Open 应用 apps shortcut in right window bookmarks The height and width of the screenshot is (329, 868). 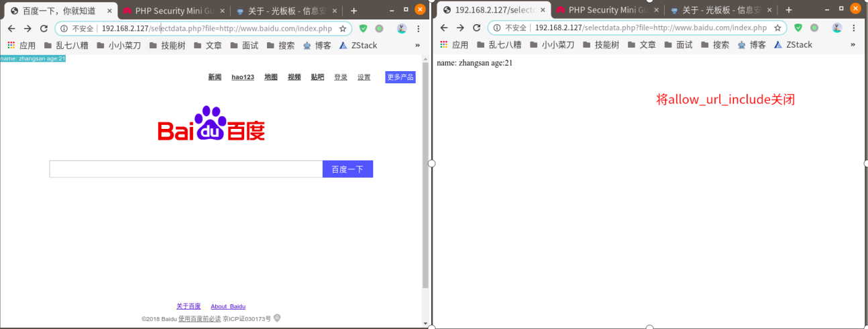(x=454, y=44)
